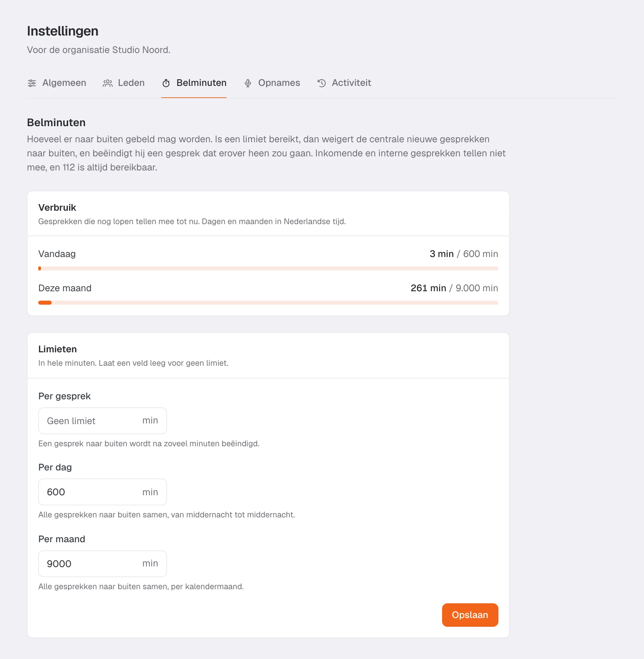
Task: Switch to the Leden tab
Action: pyautogui.click(x=124, y=83)
